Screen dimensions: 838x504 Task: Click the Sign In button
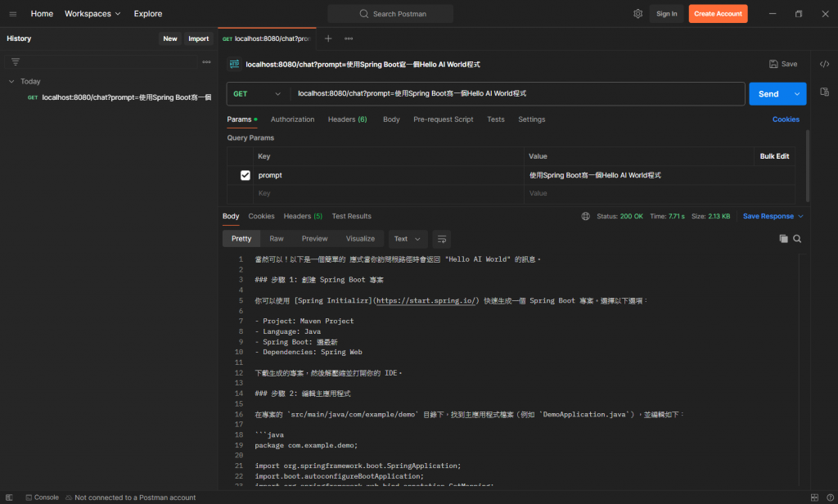[x=666, y=14]
